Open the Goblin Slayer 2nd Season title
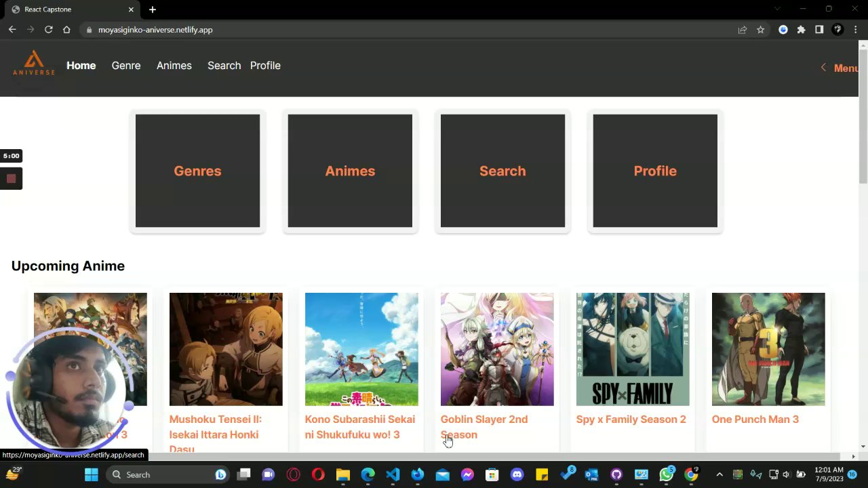This screenshot has height=488, width=868. pos(484,427)
